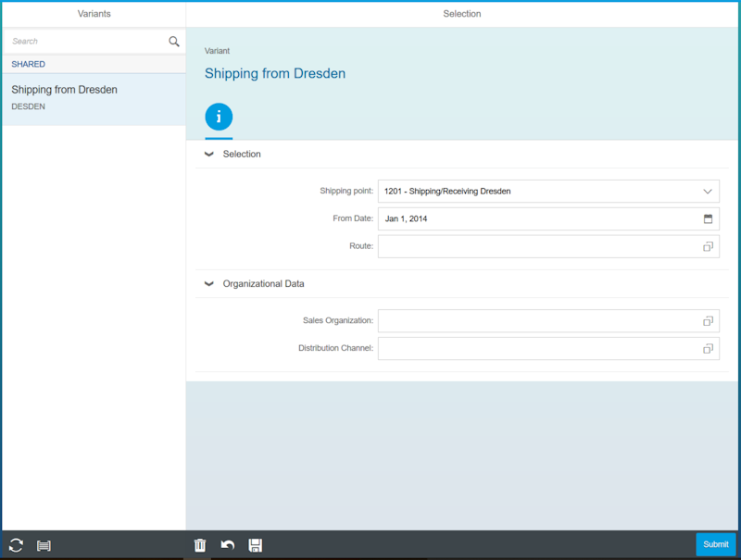This screenshot has height=560, width=741.
Task: Open the Sales Organization value help icon
Action: click(x=708, y=321)
